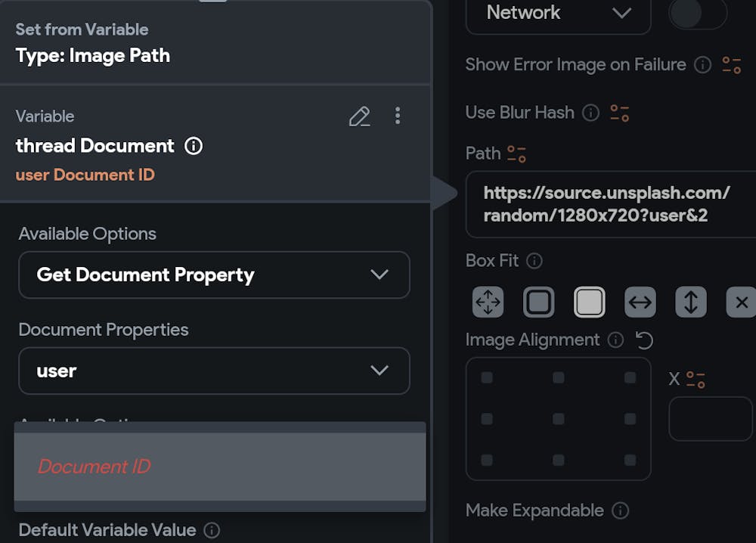Screen dimensions: 756x543
Task: Click the edit pencil icon beside Variable
Action: pyautogui.click(x=359, y=116)
